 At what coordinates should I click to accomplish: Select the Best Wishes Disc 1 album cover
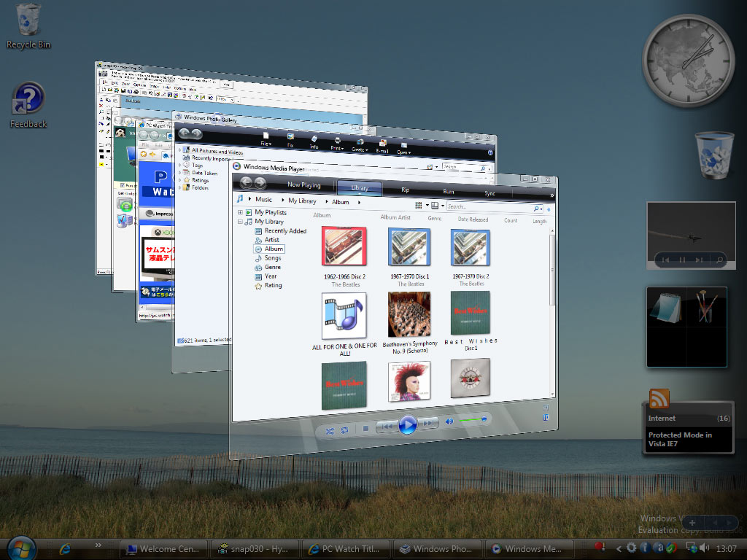(471, 313)
